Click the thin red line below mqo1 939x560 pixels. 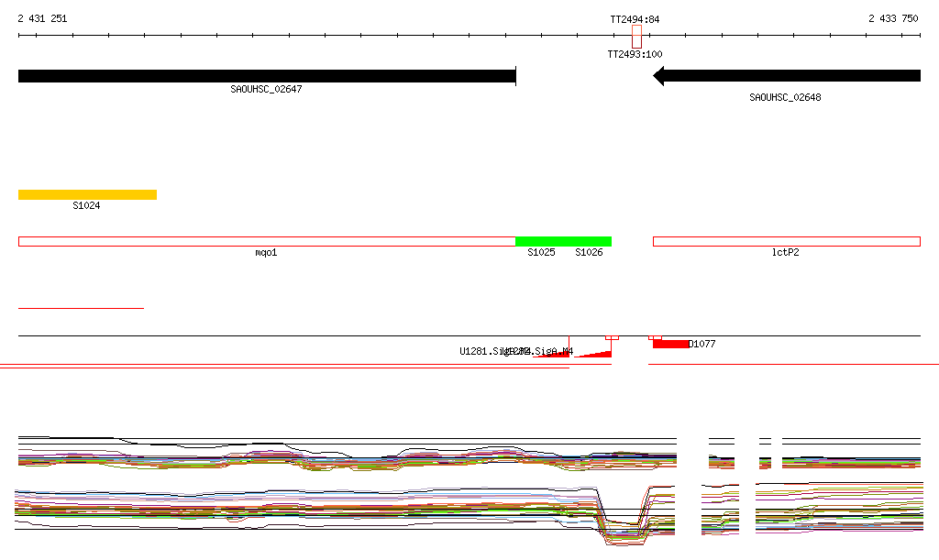(x=81, y=308)
